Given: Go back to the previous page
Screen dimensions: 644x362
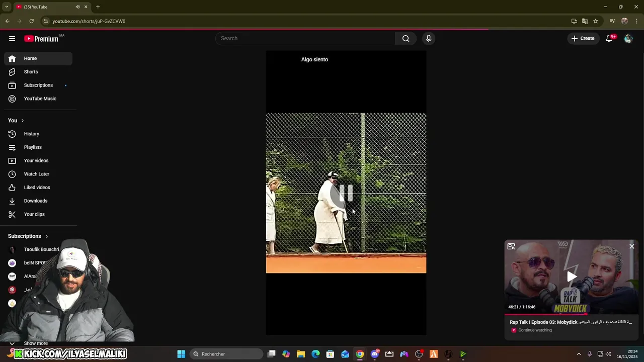Looking at the screenshot, I should pyautogui.click(x=7, y=21).
